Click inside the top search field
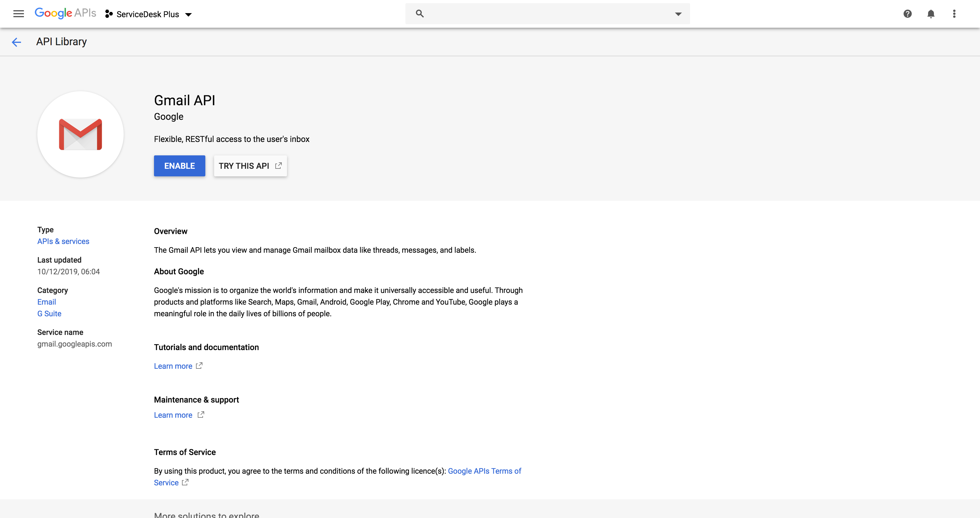This screenshot has height=518, width=980. (x=548, y=14)
